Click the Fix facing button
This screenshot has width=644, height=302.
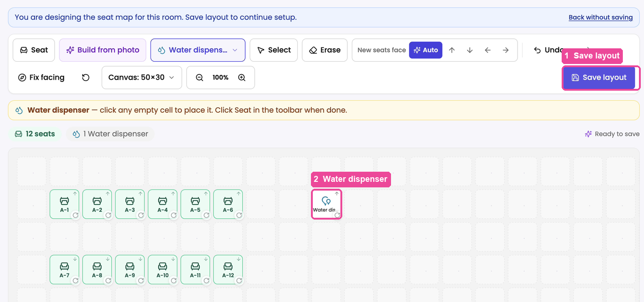41,78
